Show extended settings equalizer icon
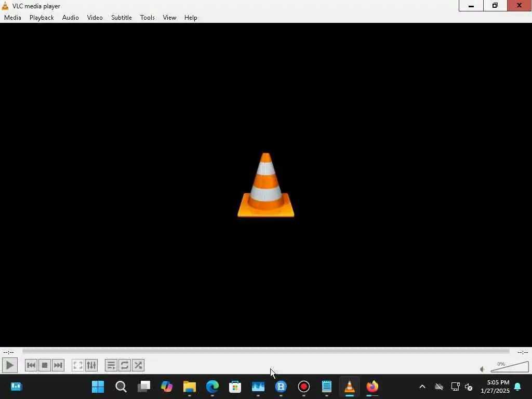Viewport: 532px width, 399px height. 91,365
